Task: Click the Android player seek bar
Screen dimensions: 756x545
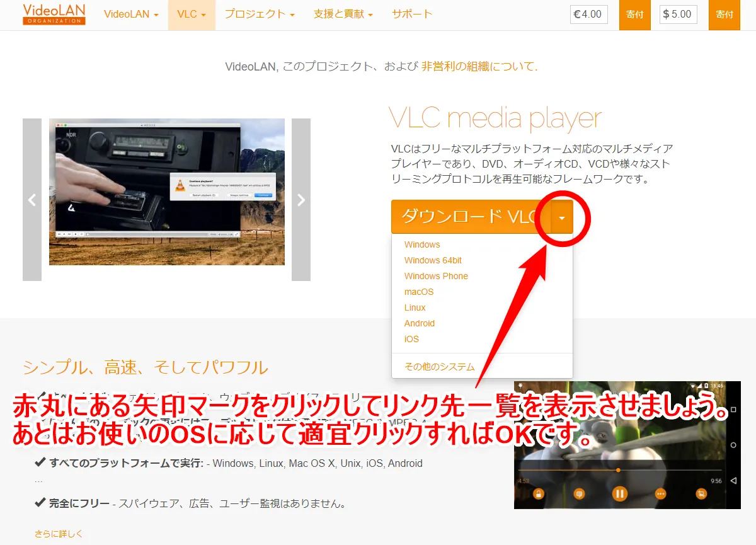Action: click(x=619, y=470)
